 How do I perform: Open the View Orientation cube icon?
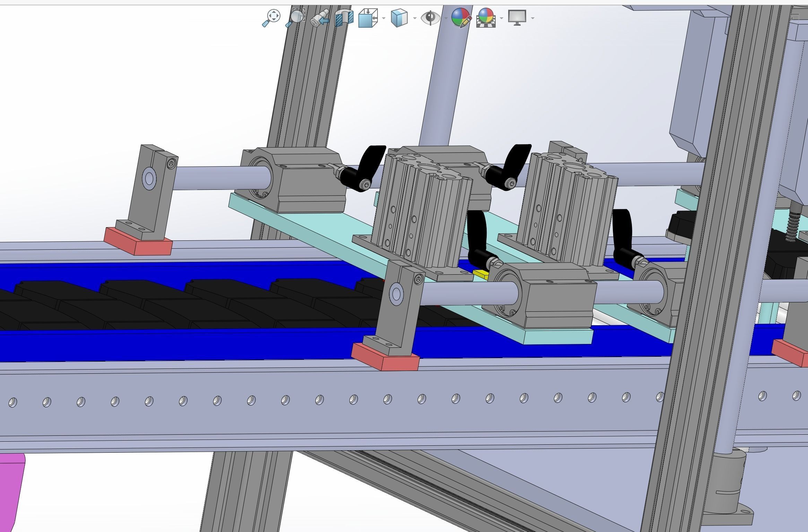[368, 18]
